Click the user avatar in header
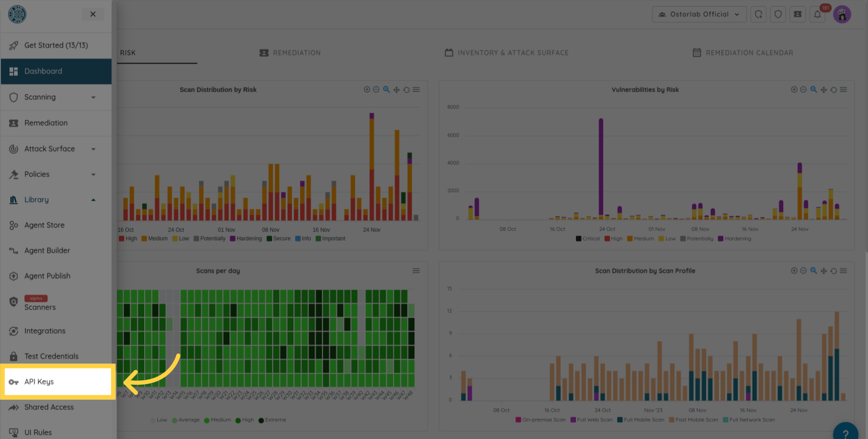This screenshot has width=868, height=439. [842, 14]
